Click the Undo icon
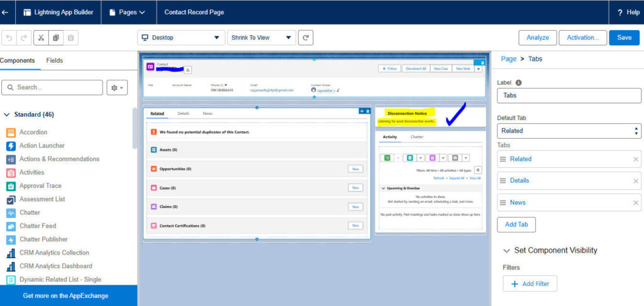Screen dimensions: 644x306 coord(9,38)
